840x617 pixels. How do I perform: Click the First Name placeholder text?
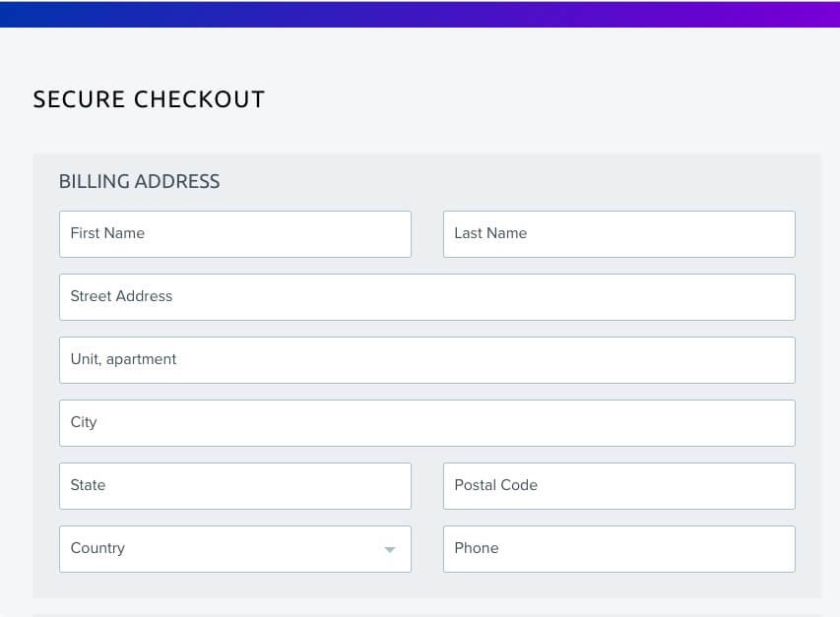(107, 233)
